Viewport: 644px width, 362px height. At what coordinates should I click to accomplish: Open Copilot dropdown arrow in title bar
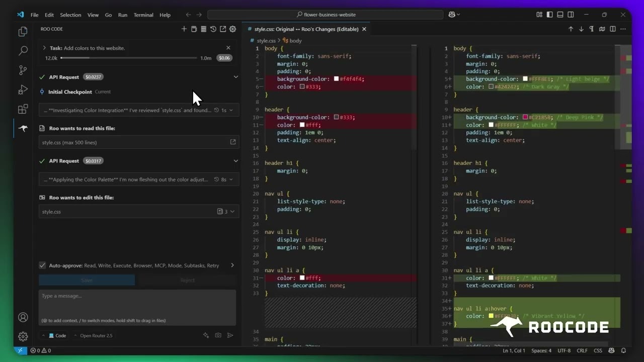(x=458, y=15)
